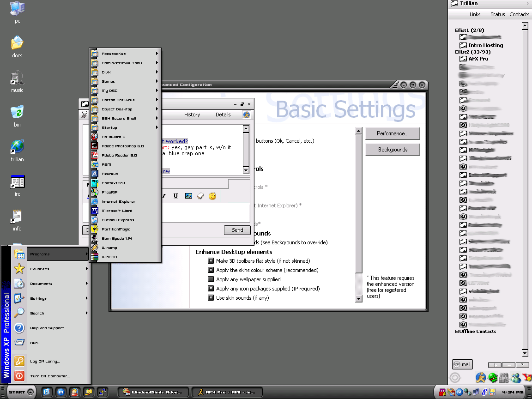The image size is (532, 399).
Task: Click the Performance... button
Action: (393, 133)
